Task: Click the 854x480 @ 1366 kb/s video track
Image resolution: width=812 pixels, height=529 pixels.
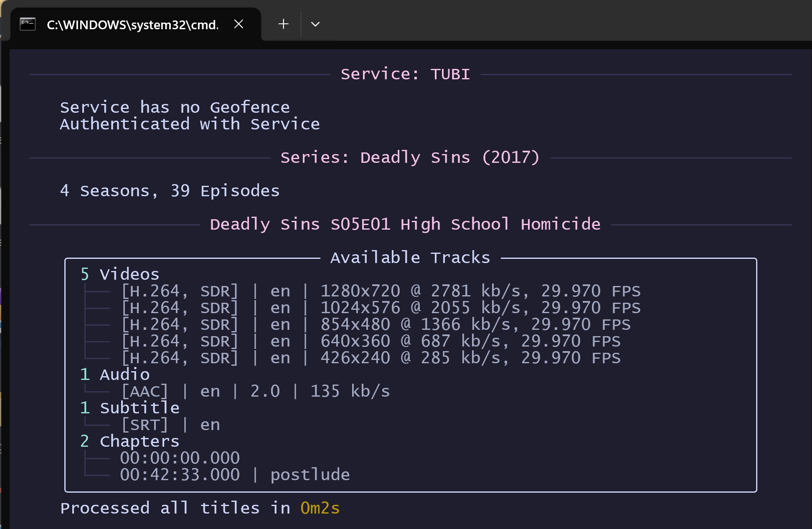Action: tap(375, 325)
